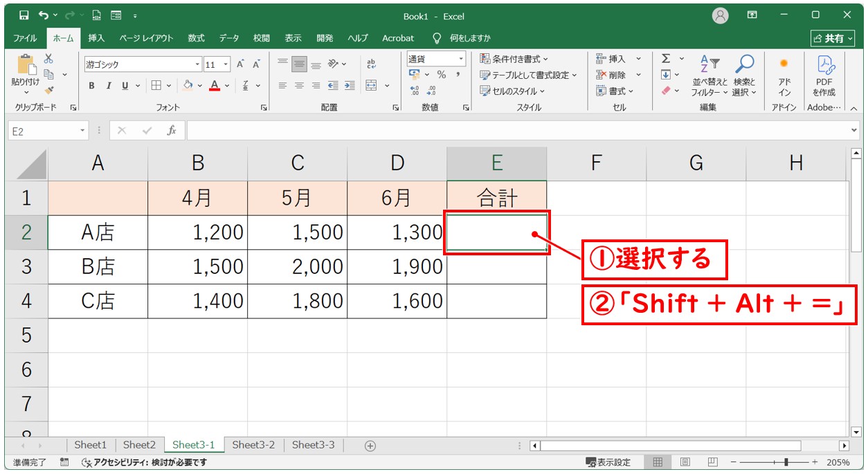Image resolution: width=868 pixels, height=474 pixels.
Task: Undo the last action
Action: (44, 15)
